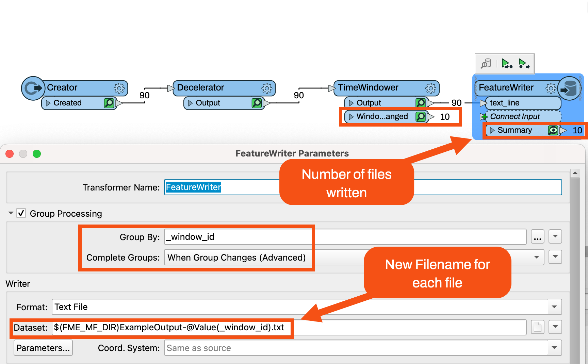Toggle the Group Processing checkbox

[21, 213]
